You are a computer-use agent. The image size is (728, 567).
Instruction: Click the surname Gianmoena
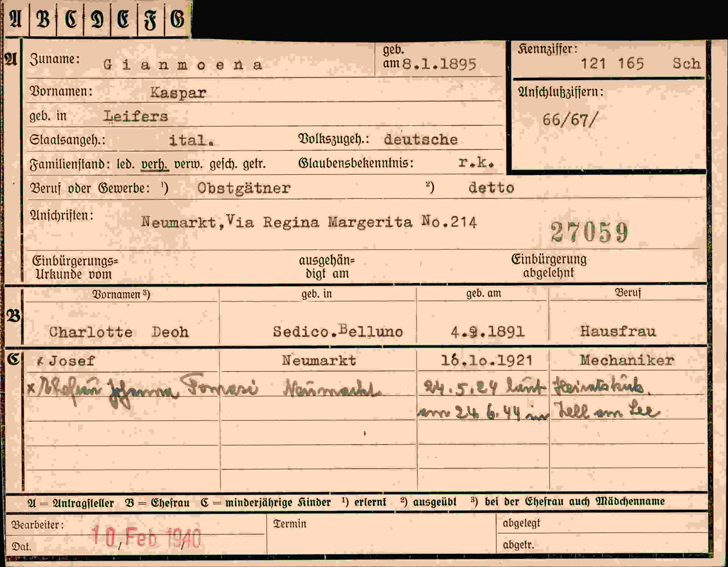pos(183,64)
